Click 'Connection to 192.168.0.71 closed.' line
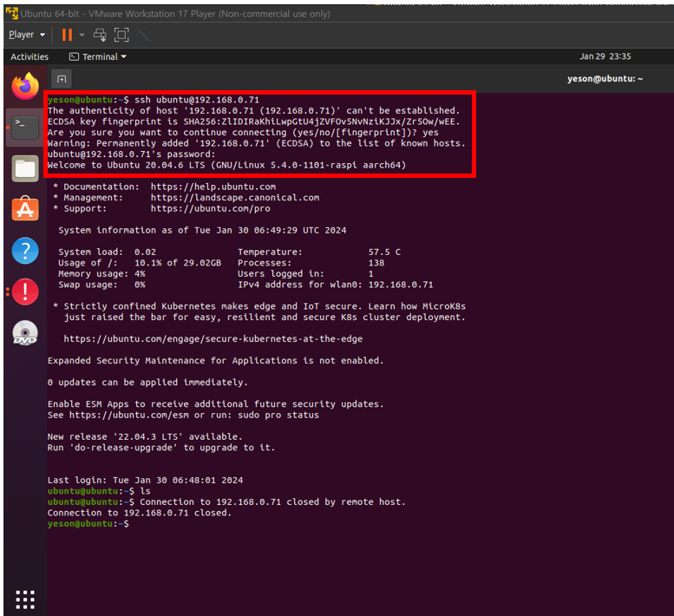The height and width of the screenshot is (616, 674). click(x=140, y=513)
